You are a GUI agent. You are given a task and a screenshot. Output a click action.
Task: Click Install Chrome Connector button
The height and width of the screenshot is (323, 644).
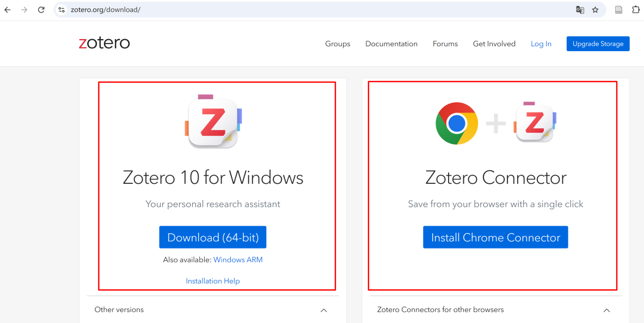[x=495, y=237]
